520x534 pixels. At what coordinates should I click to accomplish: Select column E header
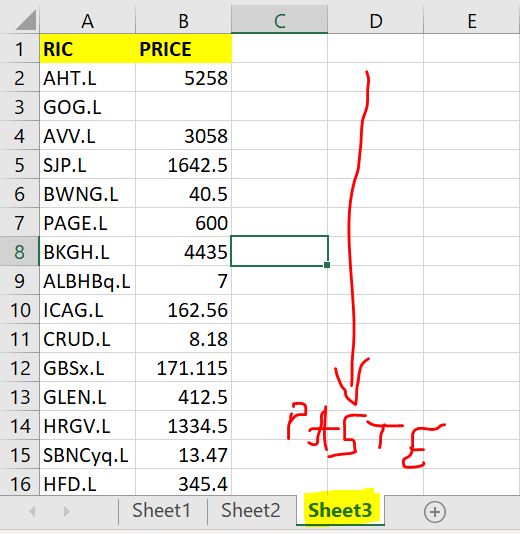point(472,21)
